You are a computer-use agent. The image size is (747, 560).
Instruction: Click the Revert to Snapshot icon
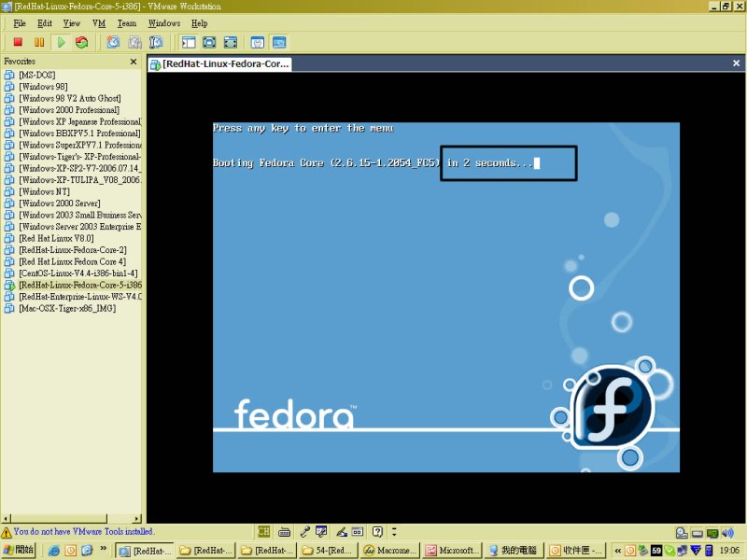pyautogui.click(x=134, y=42)
